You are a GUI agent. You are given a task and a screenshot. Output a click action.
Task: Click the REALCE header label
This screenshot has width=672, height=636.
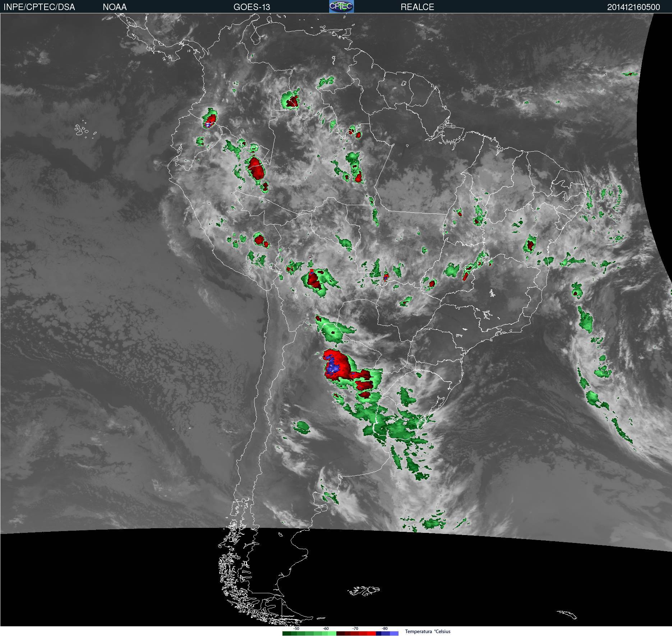(x=417, y=7)
